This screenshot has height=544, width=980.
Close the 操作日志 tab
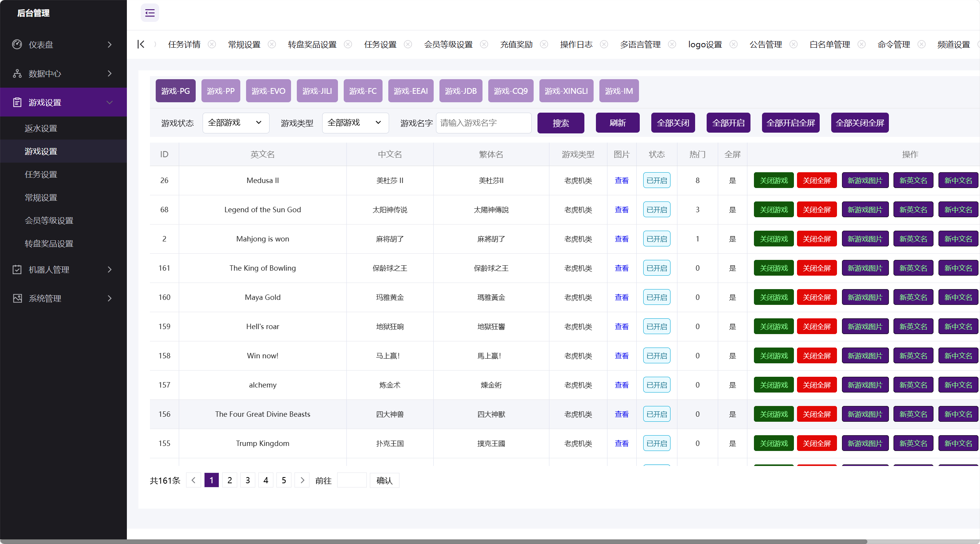604,44
